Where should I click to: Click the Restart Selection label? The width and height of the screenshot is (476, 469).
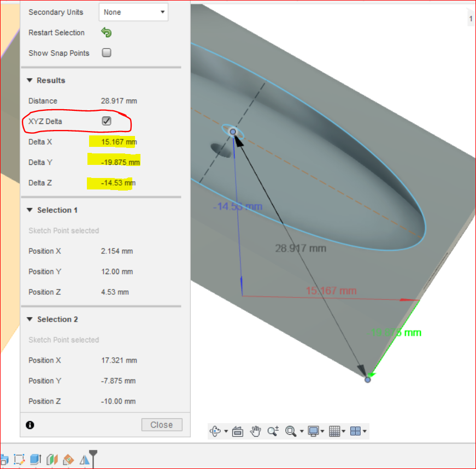coord(56,32)
